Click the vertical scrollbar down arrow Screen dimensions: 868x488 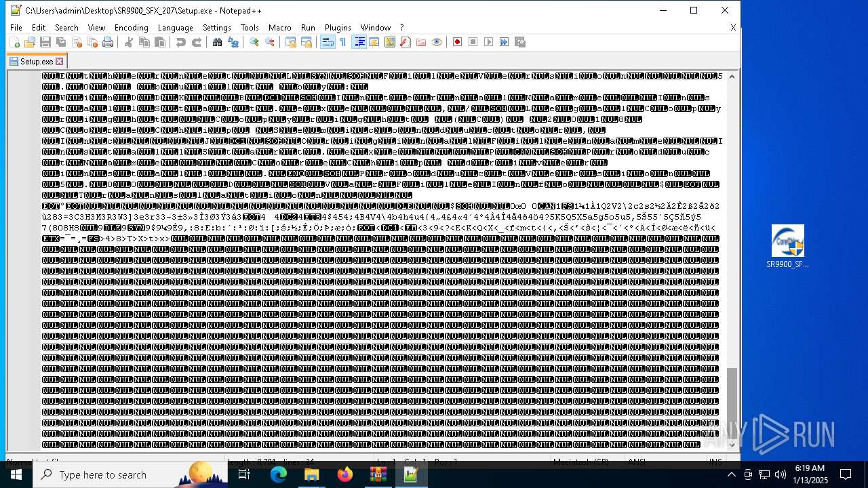point(732,445)
